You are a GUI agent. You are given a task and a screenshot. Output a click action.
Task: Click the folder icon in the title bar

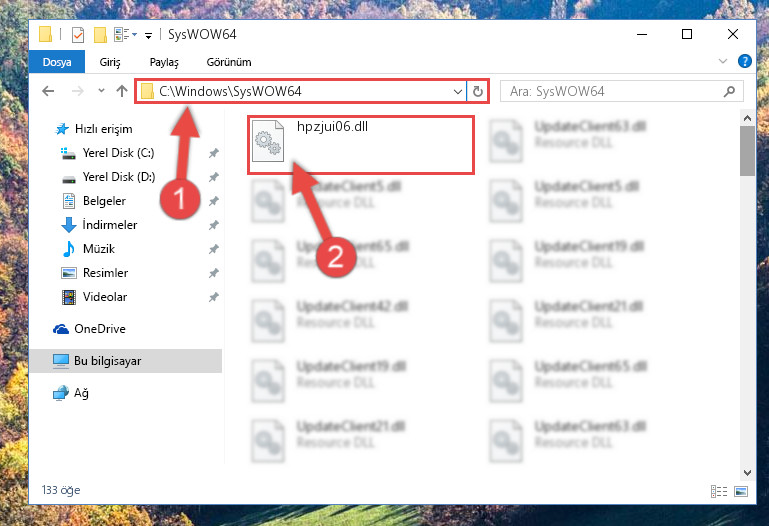[46, 34]
